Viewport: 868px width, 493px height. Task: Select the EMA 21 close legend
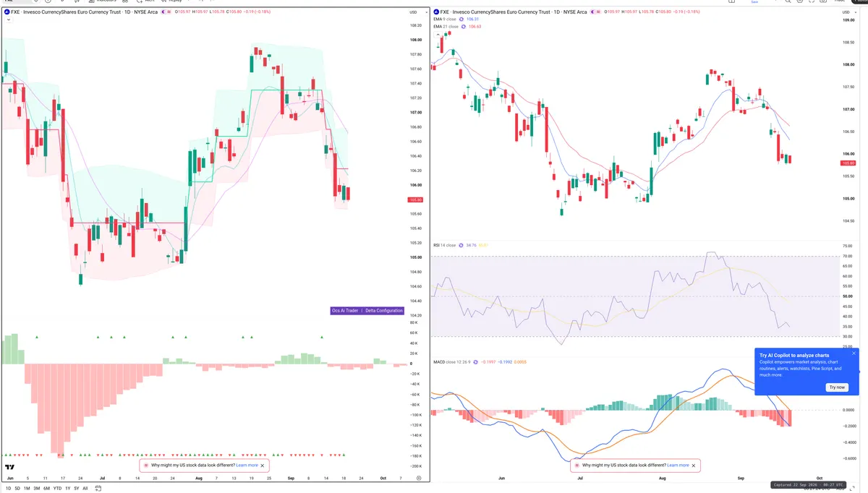click(x=446, y=27)
